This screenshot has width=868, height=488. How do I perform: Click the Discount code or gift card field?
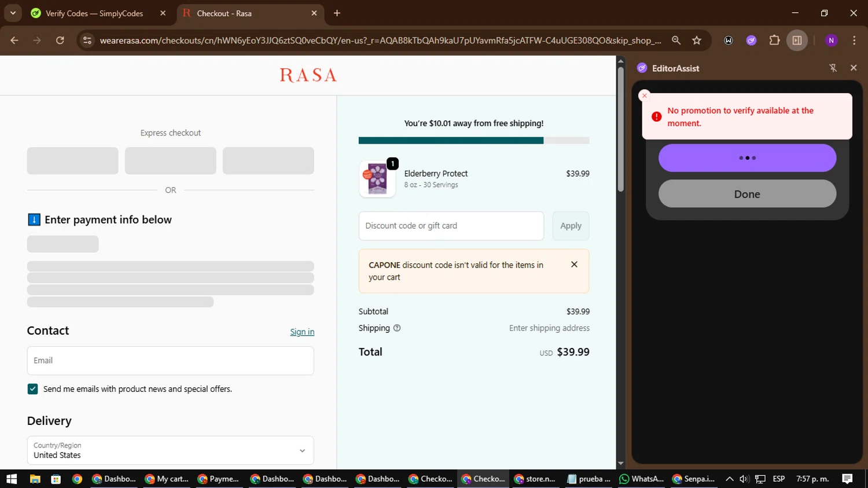pyautogui.click(x=451, y=226)
